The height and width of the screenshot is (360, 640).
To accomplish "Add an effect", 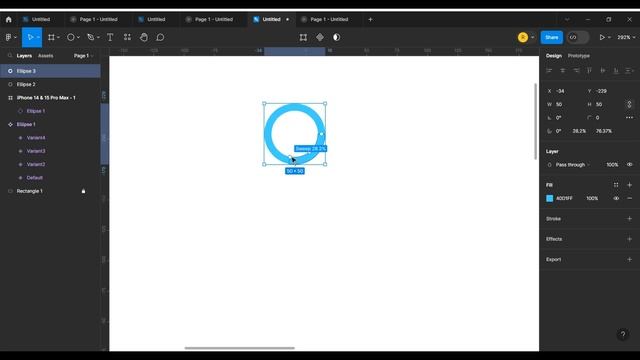I will (629, 239).
